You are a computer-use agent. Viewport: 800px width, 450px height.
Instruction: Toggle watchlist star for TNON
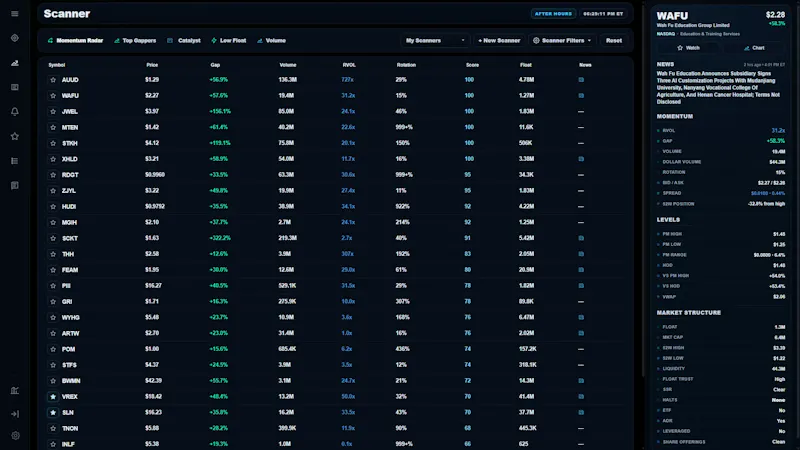point(53,428)
